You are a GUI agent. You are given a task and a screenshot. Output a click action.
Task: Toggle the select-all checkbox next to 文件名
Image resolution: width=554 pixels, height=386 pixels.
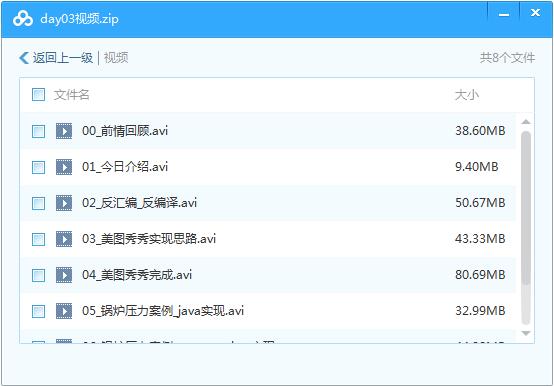[39, 95]
